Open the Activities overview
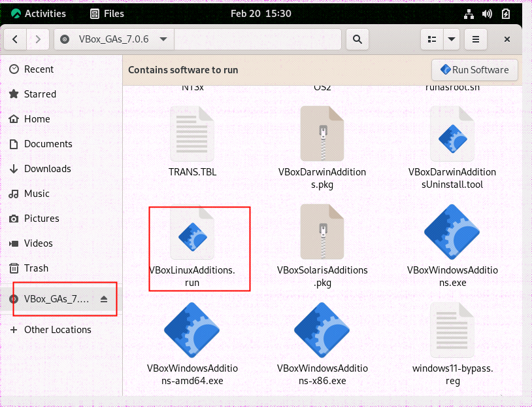 tap(39, 14)
